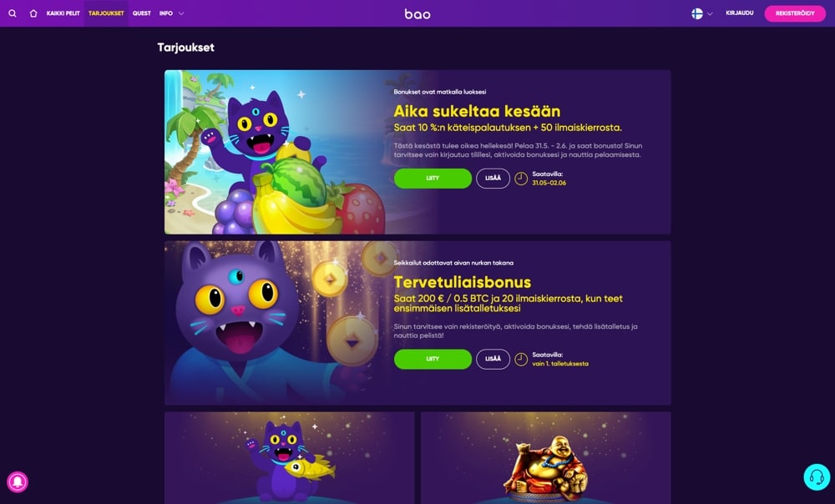Open the QUEST menu item

tap(142, 13)
